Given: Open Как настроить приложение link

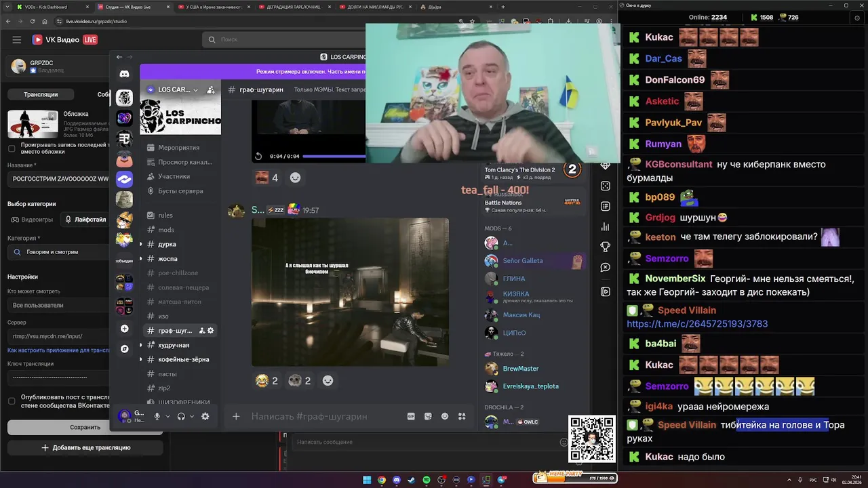Looking at the screenshot, I should coord(58,350).
